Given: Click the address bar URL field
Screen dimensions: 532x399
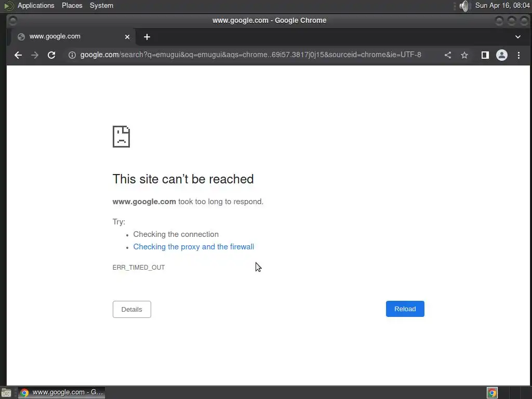Looking at the screenshot, I should [251, 55].
